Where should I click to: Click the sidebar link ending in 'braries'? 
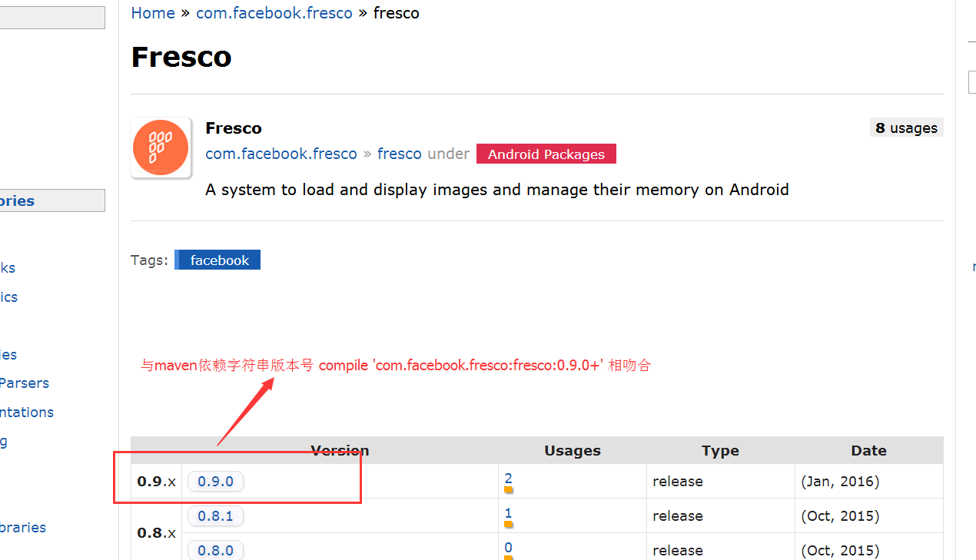(x=23, y=527)
